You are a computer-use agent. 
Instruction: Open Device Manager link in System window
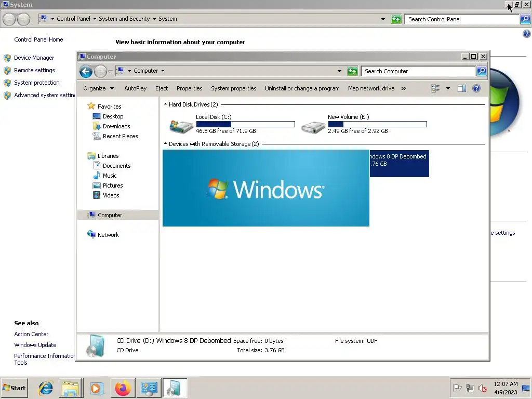[34, 57]
